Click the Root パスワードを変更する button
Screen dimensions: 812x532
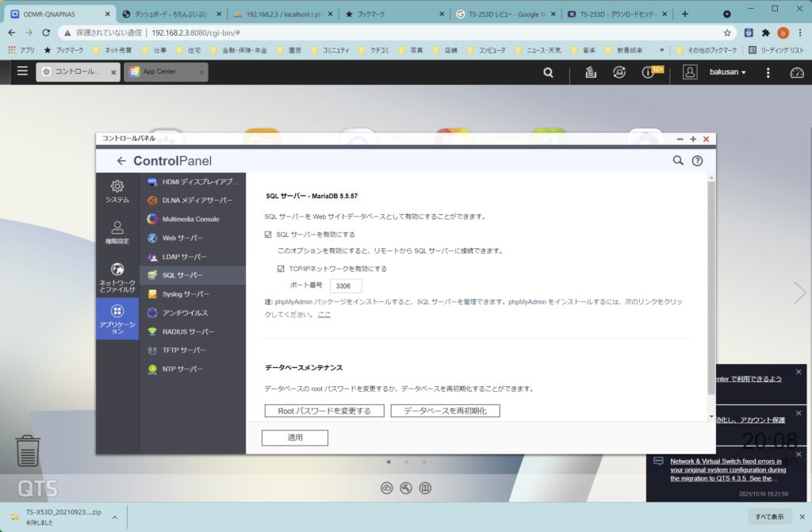(x=324, y=411)
